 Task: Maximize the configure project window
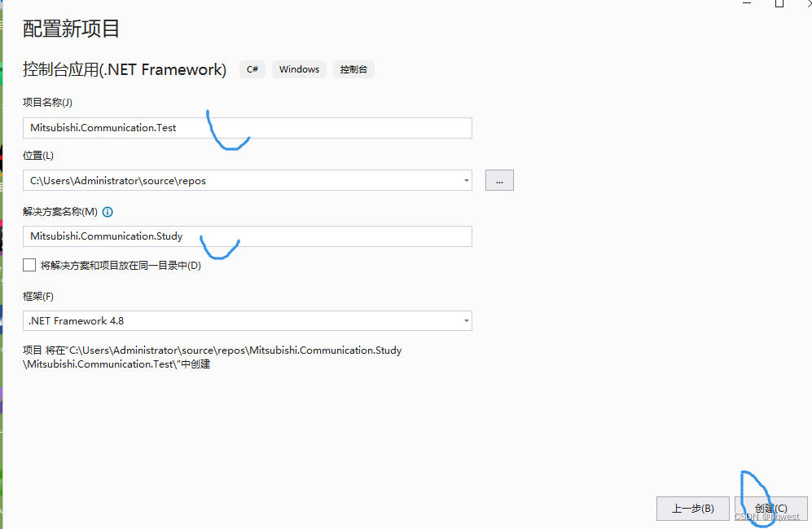click(779, 3)
